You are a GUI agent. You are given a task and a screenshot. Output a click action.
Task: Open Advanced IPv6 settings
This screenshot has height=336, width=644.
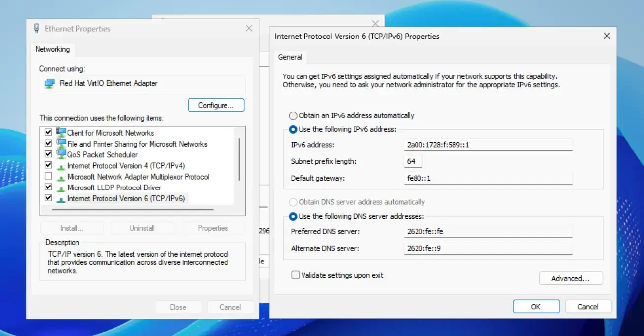570,278
